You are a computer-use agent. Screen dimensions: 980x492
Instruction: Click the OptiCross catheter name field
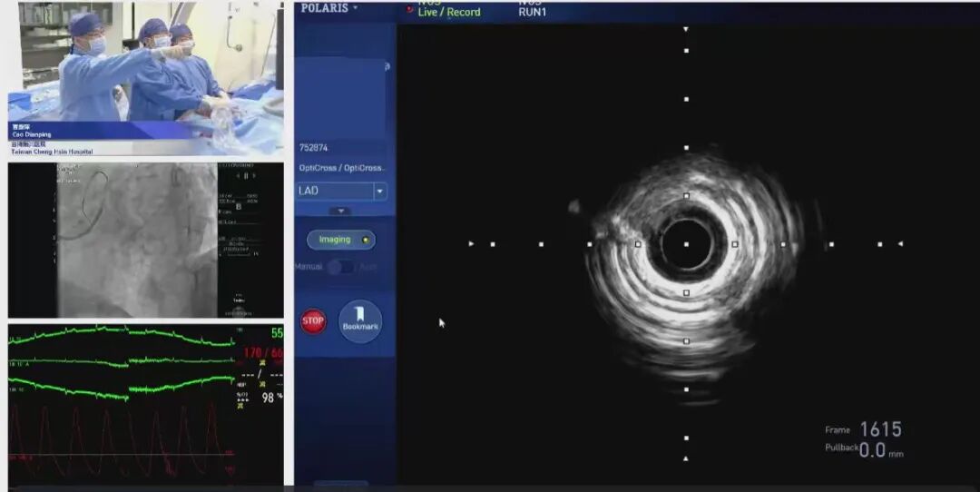(342, 168)
